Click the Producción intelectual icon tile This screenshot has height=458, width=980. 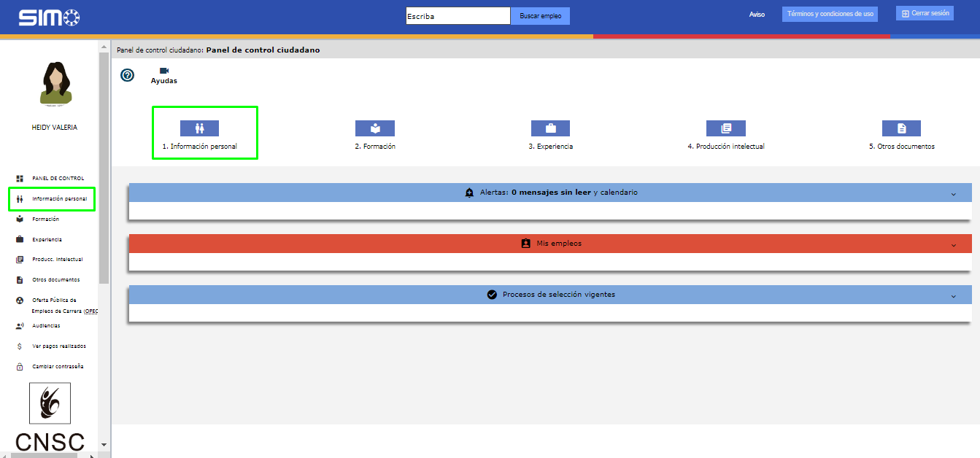(725, 128)
